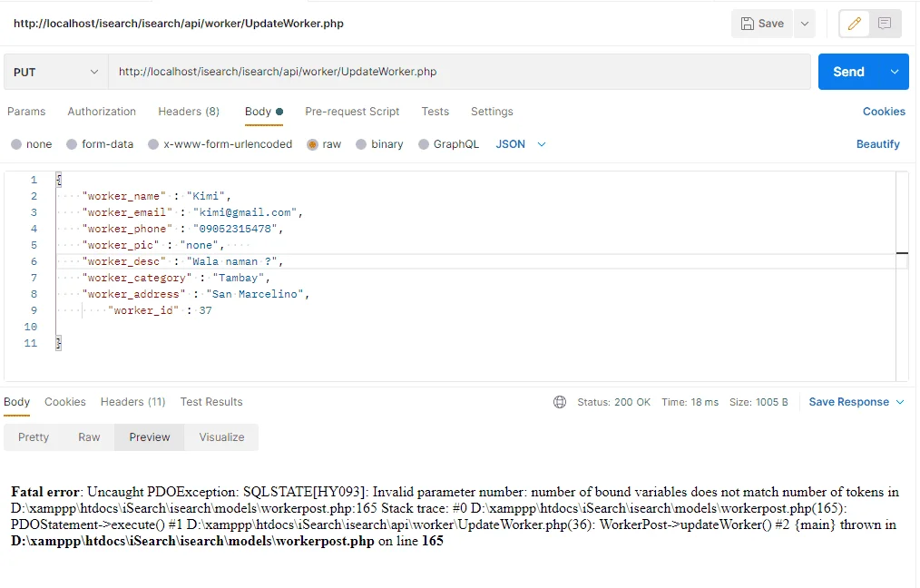
Task: Select the form-data radio option
Action: click(x=72, y=144)
